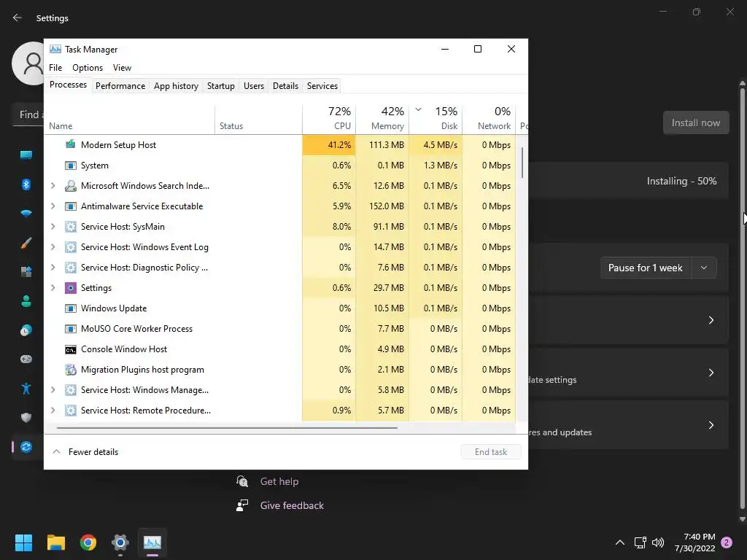Click the Service Host: SysMain gear icon
The image size is (747, 560).
(x=71, y=227)
